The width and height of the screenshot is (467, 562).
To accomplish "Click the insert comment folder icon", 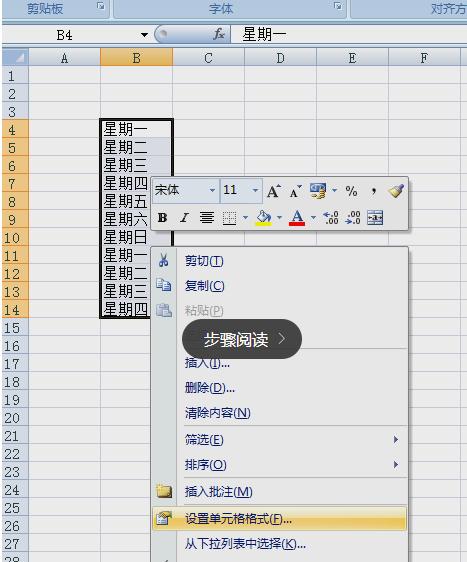I will 164,491.
